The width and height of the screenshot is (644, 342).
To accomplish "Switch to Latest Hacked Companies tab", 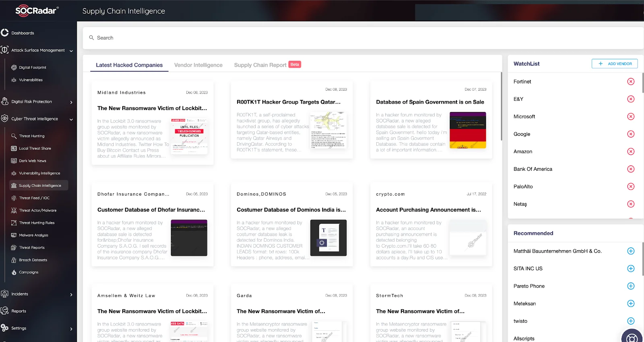I will [129, 65].
